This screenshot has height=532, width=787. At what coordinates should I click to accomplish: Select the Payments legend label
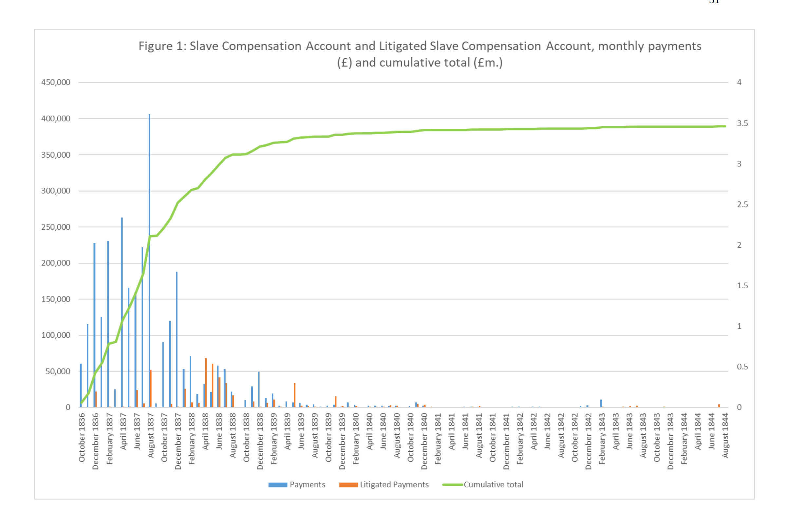(307, 484)
